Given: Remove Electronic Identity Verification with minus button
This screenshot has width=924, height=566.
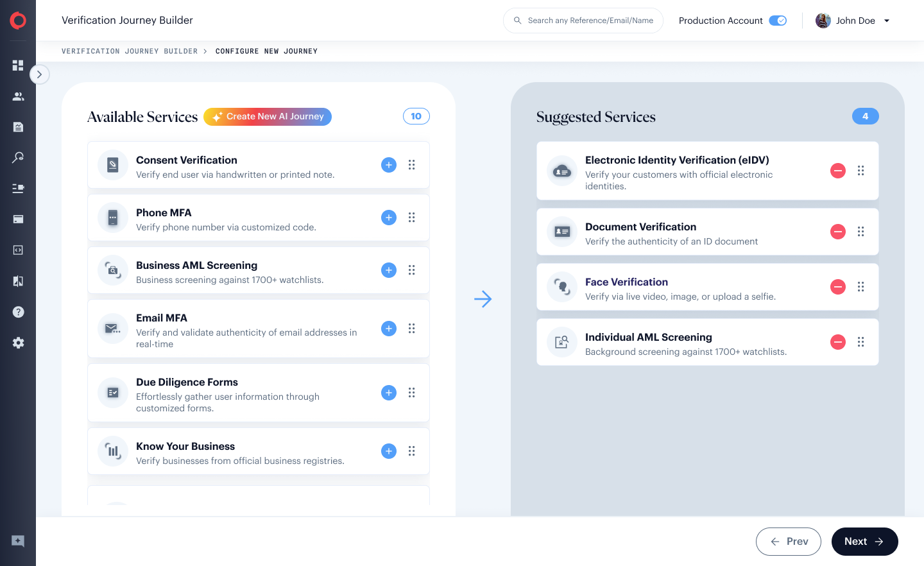Looking at the screenshot, I should (x=838, y=171).
